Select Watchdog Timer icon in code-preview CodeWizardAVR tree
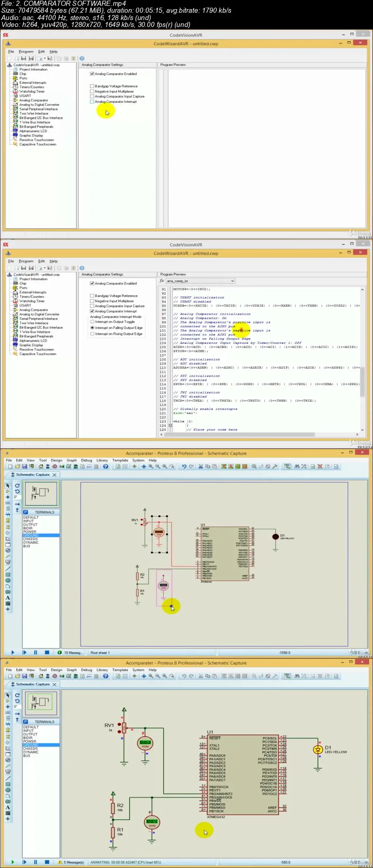The image size is (373, 868). pos(15,301)
